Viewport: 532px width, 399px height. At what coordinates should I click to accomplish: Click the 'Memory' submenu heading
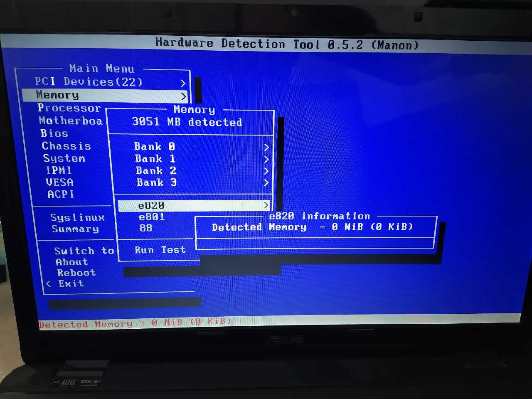coord(195,110)
